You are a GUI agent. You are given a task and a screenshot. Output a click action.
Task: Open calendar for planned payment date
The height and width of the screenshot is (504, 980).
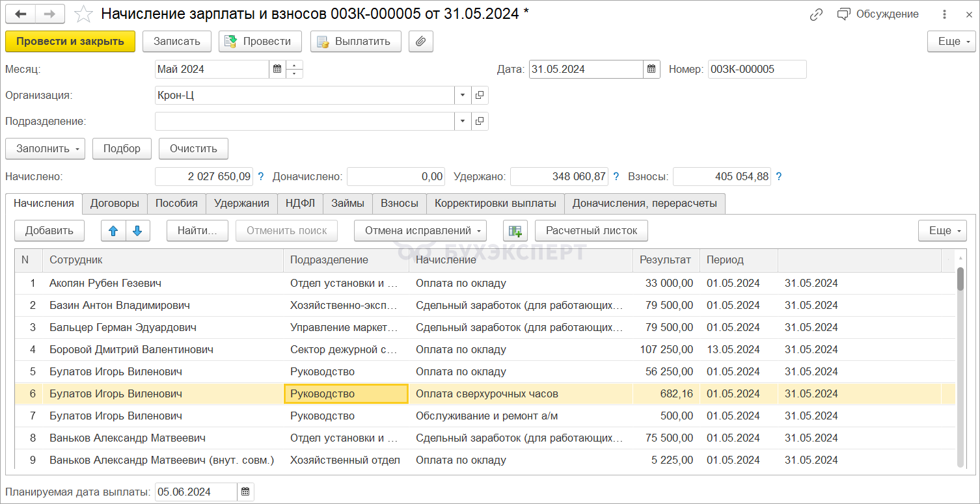(245, 492)
